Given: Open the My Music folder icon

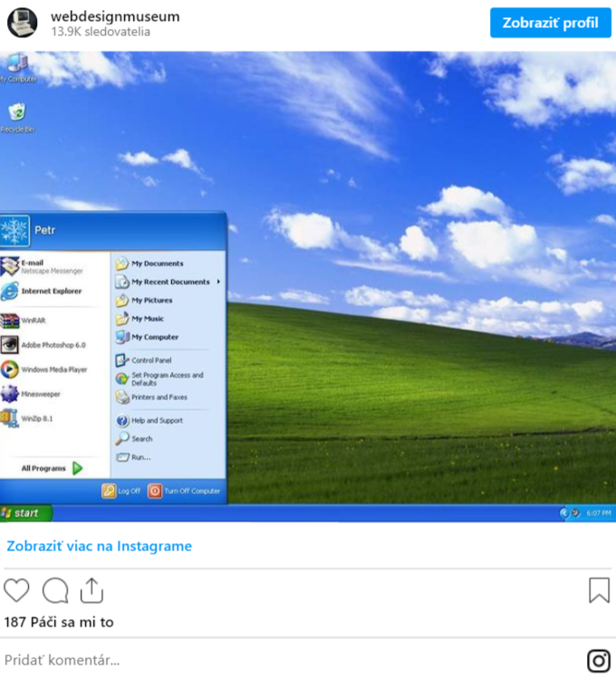Looking at the screenshot, I should (x=122, y=319).
